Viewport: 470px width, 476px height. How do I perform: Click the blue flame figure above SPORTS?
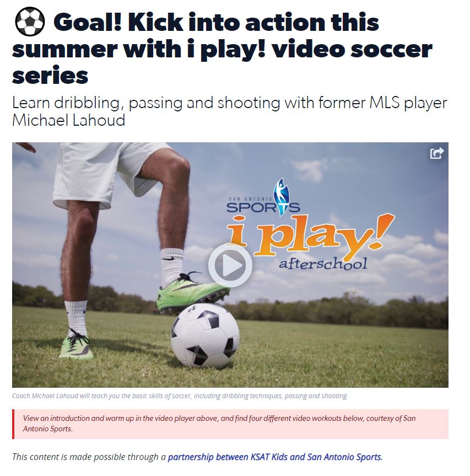tap(280, 196)
